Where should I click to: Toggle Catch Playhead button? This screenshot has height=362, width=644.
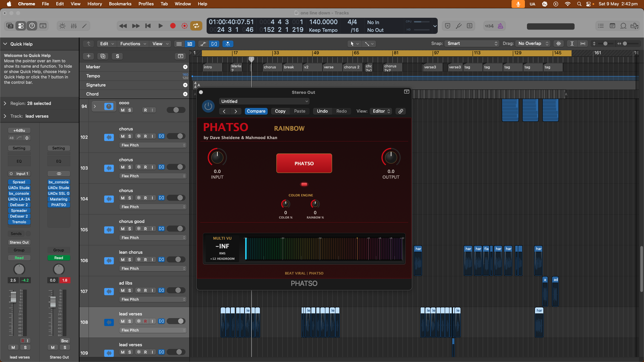pyautogui.click(x=228, y=44)
